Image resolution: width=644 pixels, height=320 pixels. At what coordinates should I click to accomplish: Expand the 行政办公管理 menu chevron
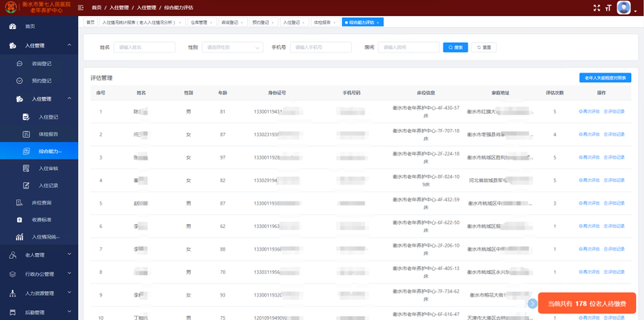69,273
